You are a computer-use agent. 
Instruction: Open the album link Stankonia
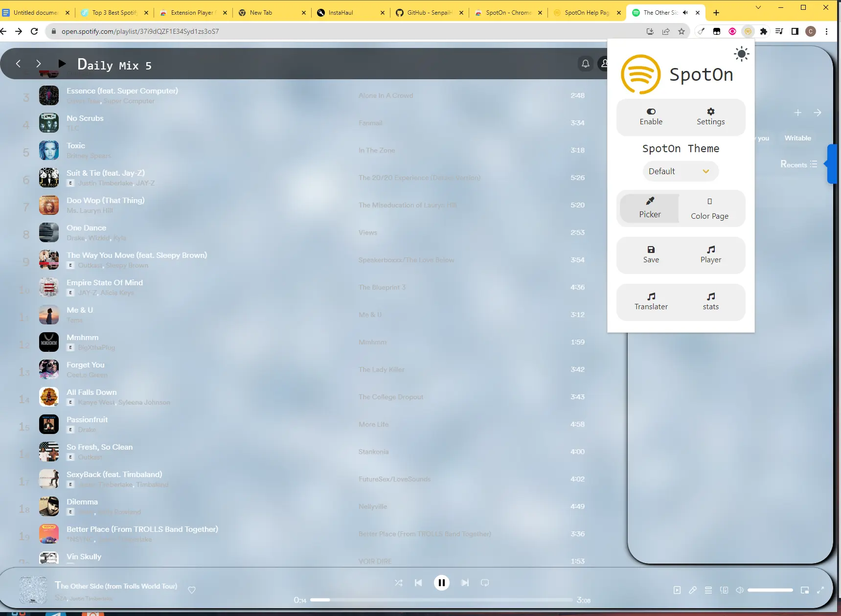pyautogui.click(x=373, y=452)
